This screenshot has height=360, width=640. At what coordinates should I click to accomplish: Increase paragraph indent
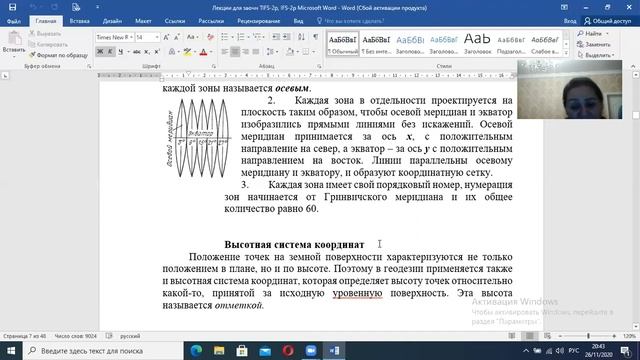pyautogui.click(x=287, y=37)
